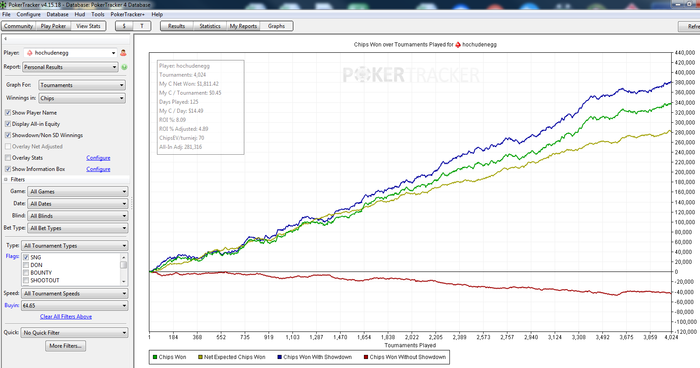Image resolution: width=700 pixels, height=368 pixels.
Task: Open the Tools menu
Action: coord(98,14)
